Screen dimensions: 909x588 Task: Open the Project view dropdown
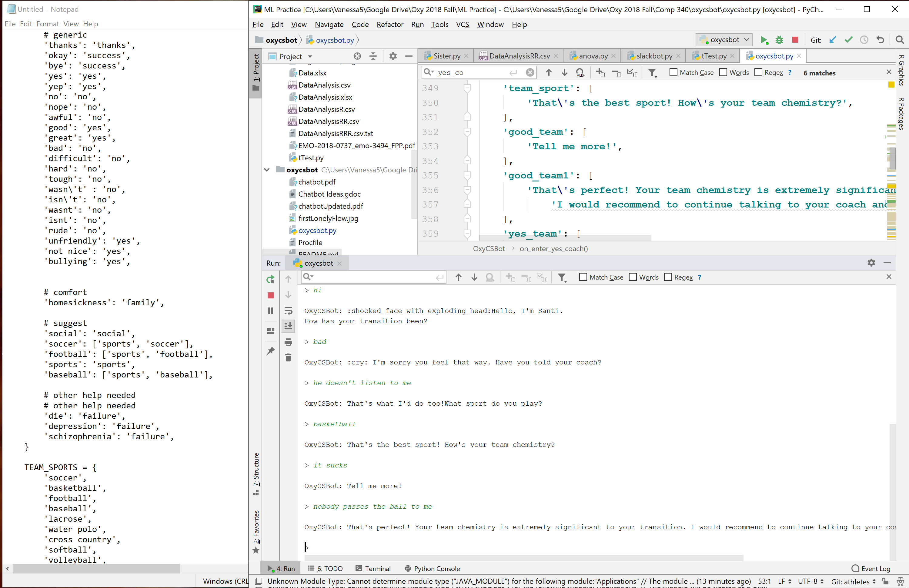tap(310, 57)
